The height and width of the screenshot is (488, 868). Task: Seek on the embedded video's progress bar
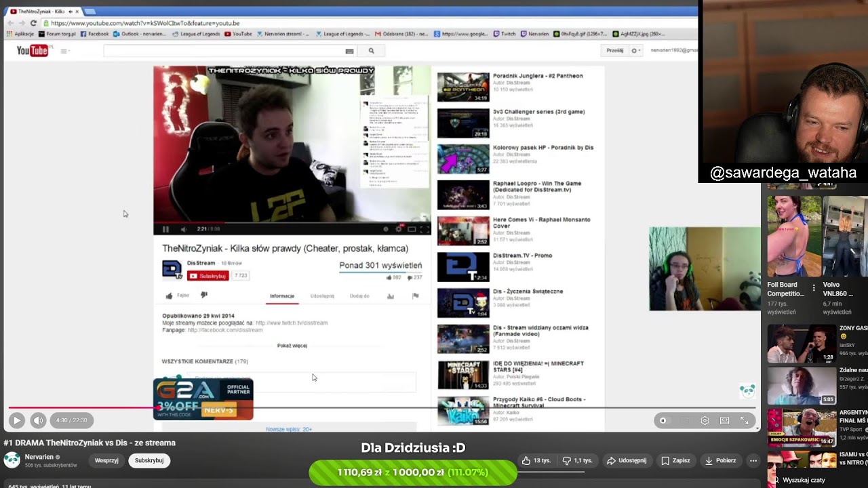pos(292,222)
